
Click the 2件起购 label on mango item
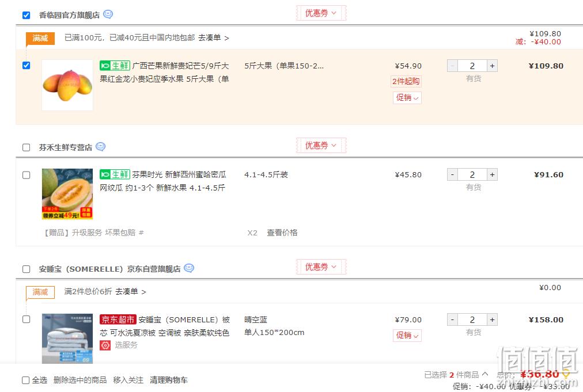click(x=406, y=81)
